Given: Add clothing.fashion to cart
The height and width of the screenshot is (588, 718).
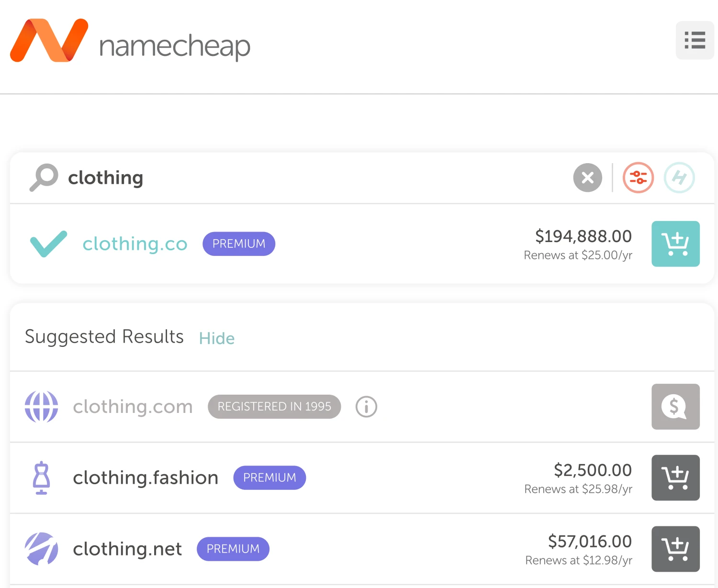Looking at the screenshot, I should pos(675,477).
